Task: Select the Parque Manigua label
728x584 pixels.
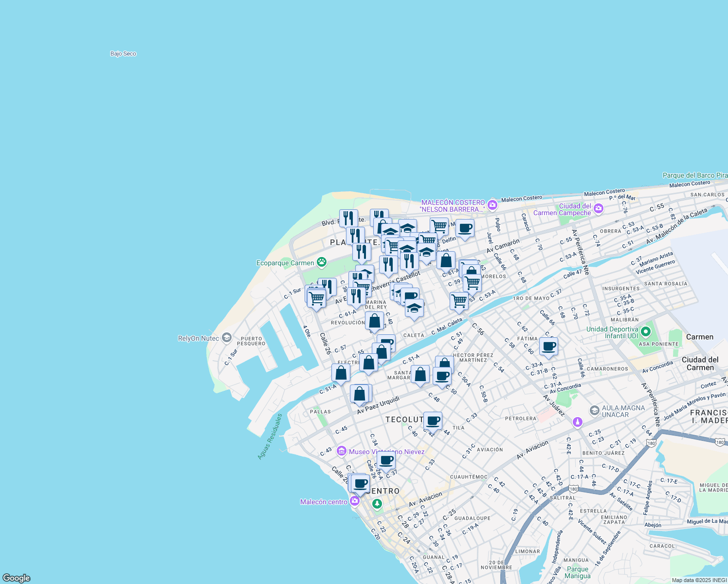Action: 578,572
